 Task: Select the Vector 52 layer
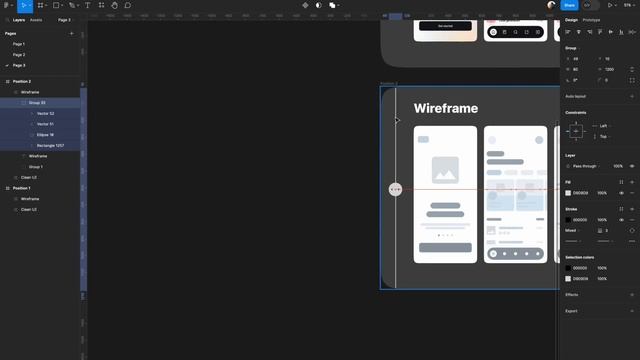pos(40,113)
